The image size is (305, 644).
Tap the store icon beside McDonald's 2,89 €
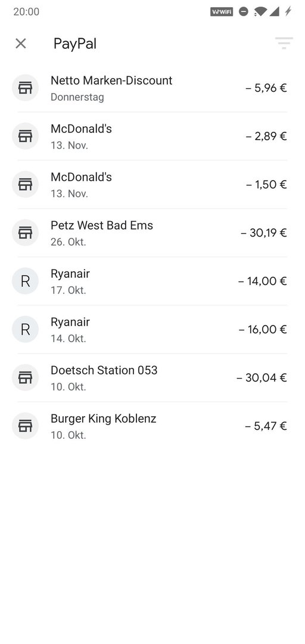25,136
